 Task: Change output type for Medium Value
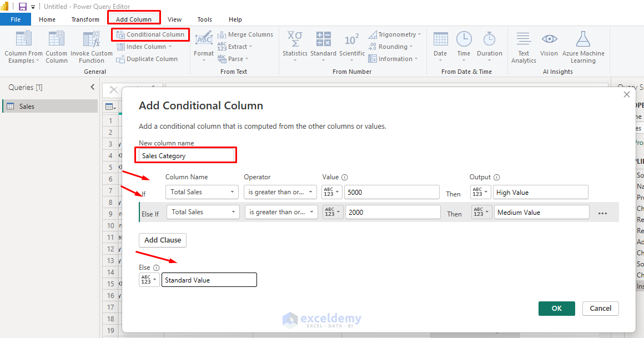tap(482, 212)
